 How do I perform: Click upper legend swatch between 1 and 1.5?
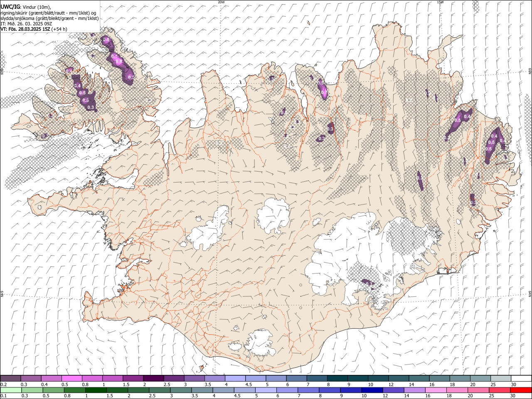point(112,379)
